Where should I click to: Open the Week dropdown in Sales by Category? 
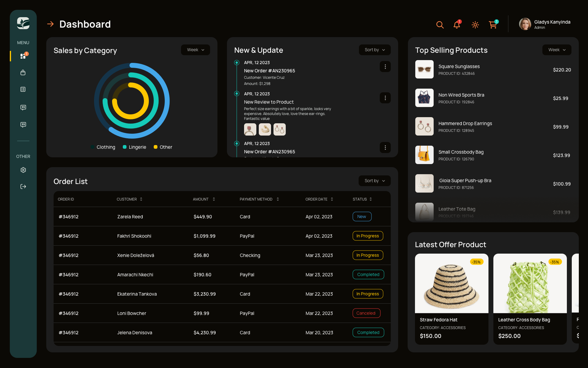coord(195,50)
